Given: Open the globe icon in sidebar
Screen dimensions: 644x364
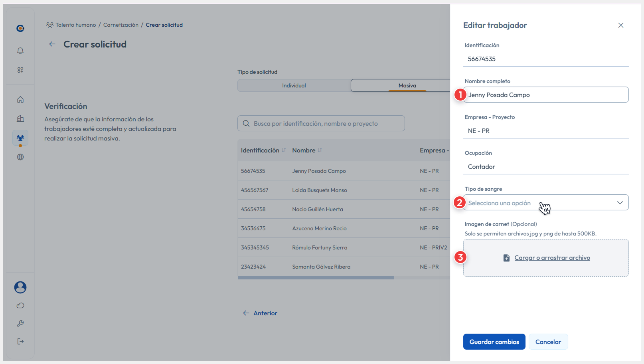Looking at the screenshot, I should pyautogui.click(x=20, y=157).
